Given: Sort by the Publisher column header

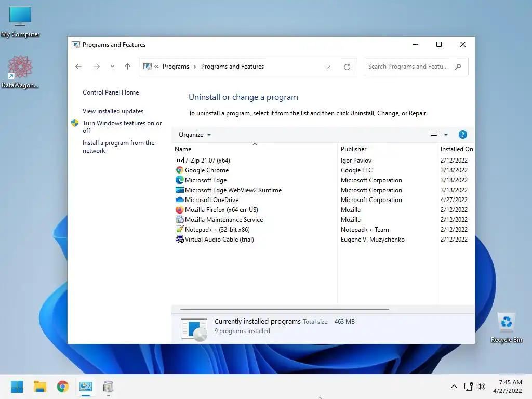Looking at the screenshot, I should [x=353, y=149].
